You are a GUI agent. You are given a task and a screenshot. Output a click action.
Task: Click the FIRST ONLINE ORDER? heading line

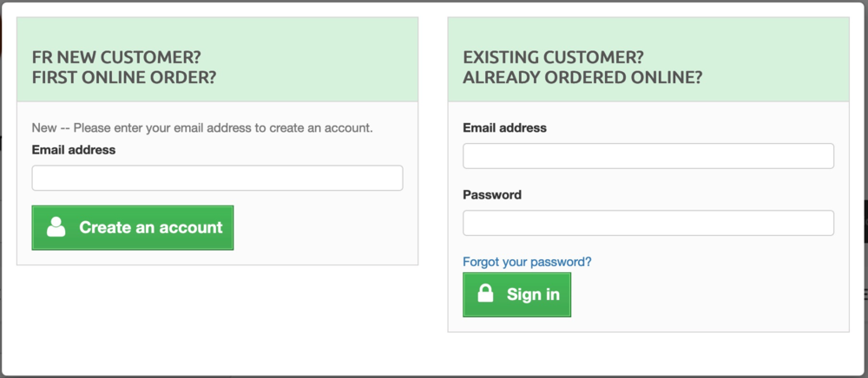click(124, 77)
